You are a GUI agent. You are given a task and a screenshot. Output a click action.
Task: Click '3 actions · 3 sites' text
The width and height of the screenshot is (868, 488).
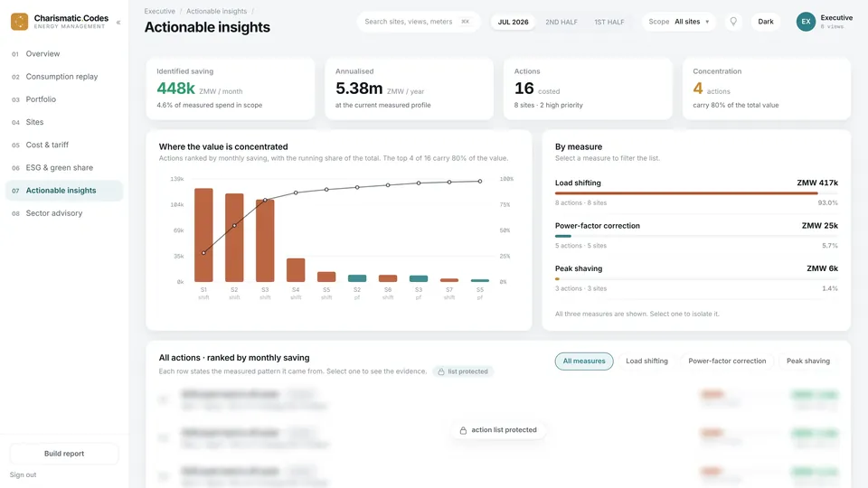580,288
